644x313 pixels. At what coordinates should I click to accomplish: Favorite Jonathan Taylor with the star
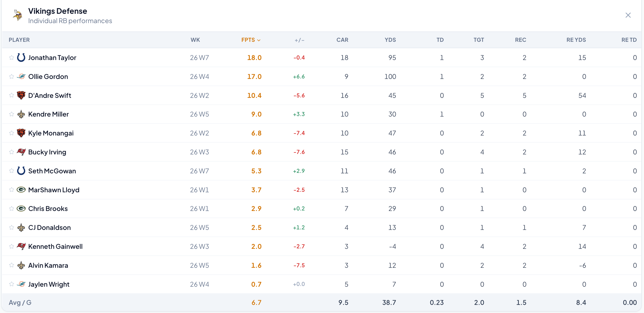coord(11,58)
